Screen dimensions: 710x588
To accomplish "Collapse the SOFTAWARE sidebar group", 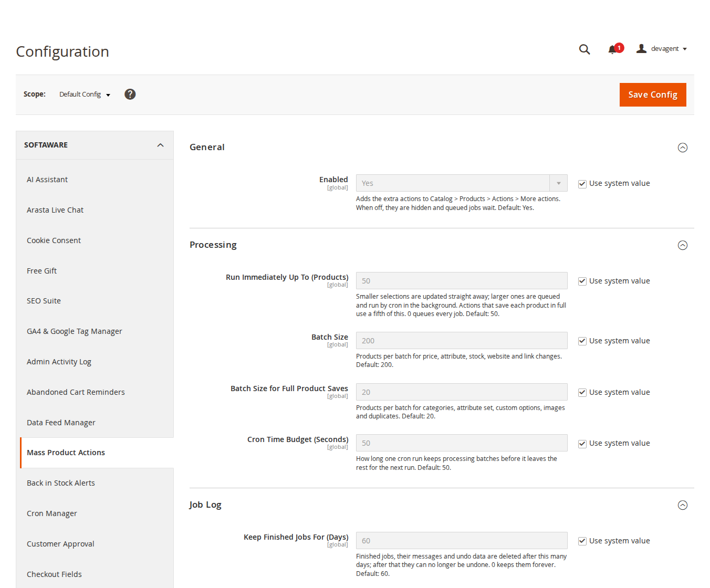I will (x=95, y=145).
